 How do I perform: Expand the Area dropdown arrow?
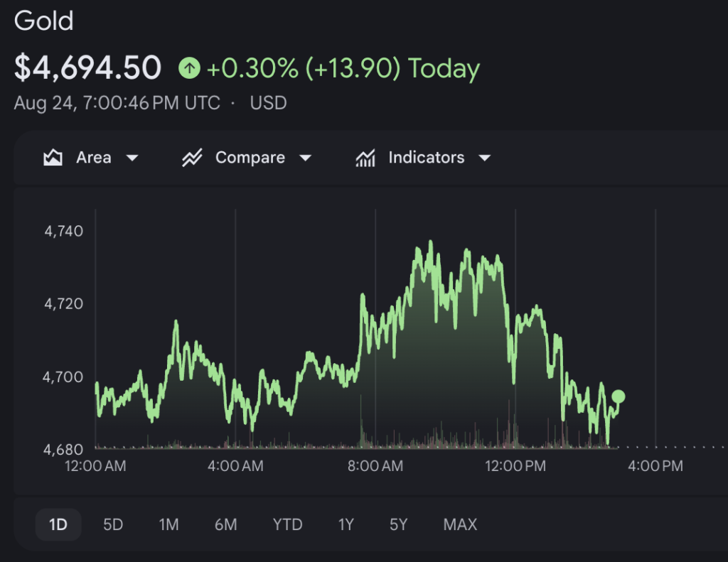pos(132,158)
